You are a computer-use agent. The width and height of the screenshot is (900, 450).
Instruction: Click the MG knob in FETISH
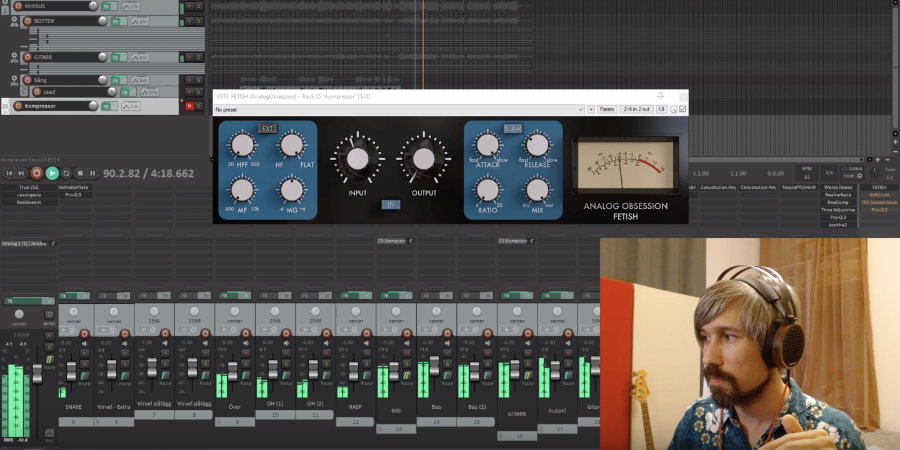[x=292, y=189]
